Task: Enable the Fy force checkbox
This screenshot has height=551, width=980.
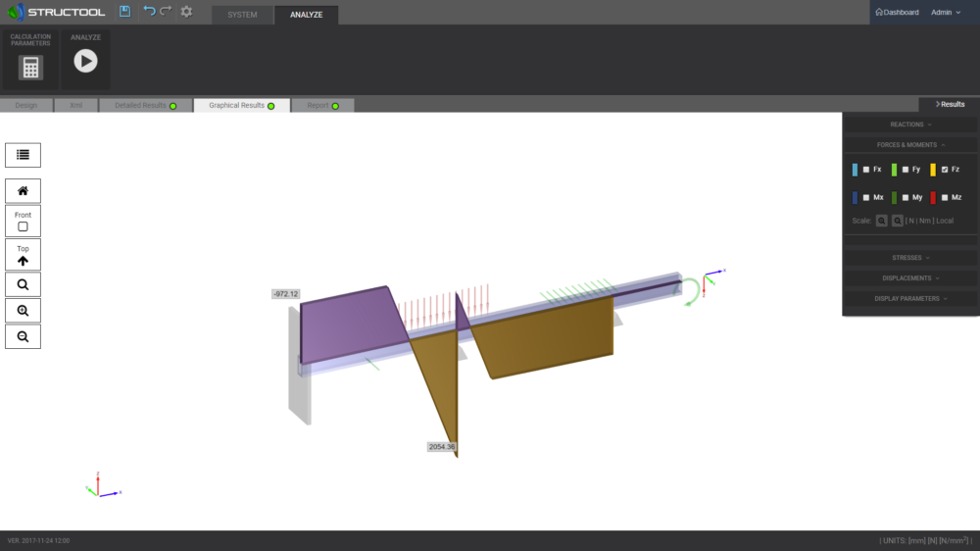Action: 905,170
